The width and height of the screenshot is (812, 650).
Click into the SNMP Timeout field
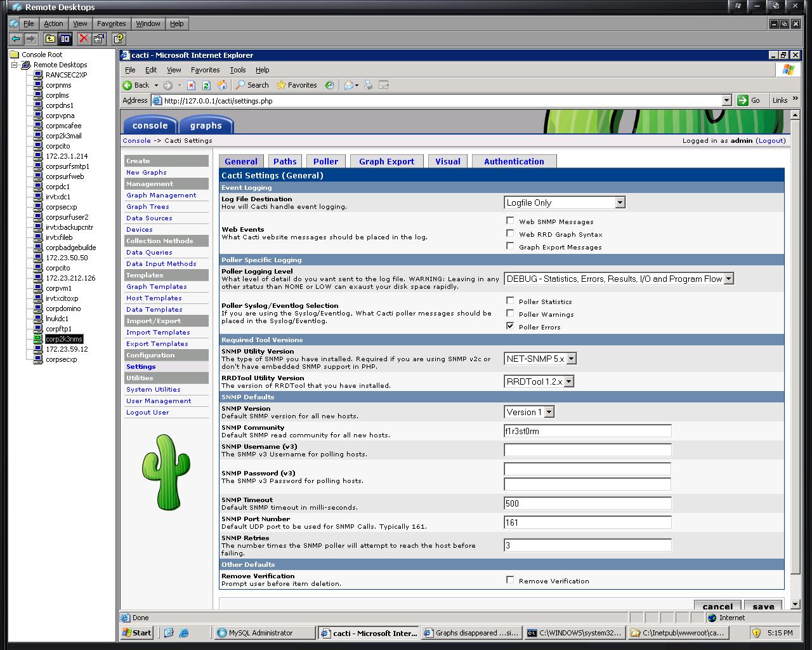click(x=587, y=503)
